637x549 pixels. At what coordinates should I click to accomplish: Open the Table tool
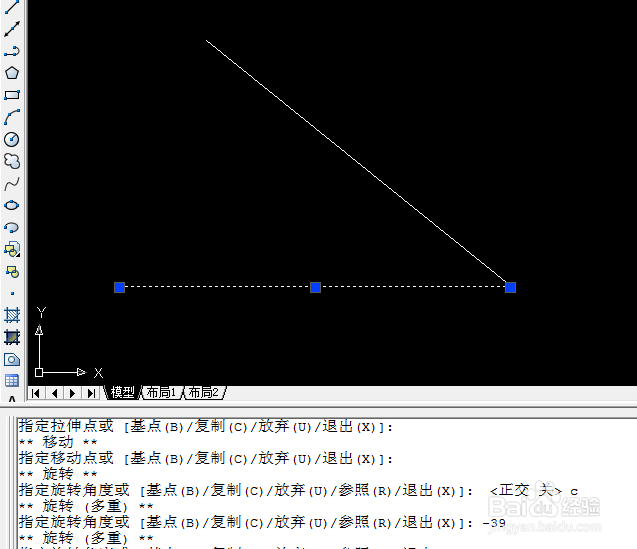(x=12, y=381)
